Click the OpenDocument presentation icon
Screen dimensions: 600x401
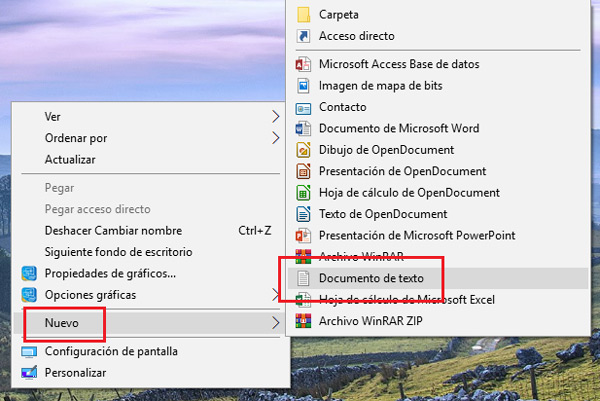[x=303, y=171]
